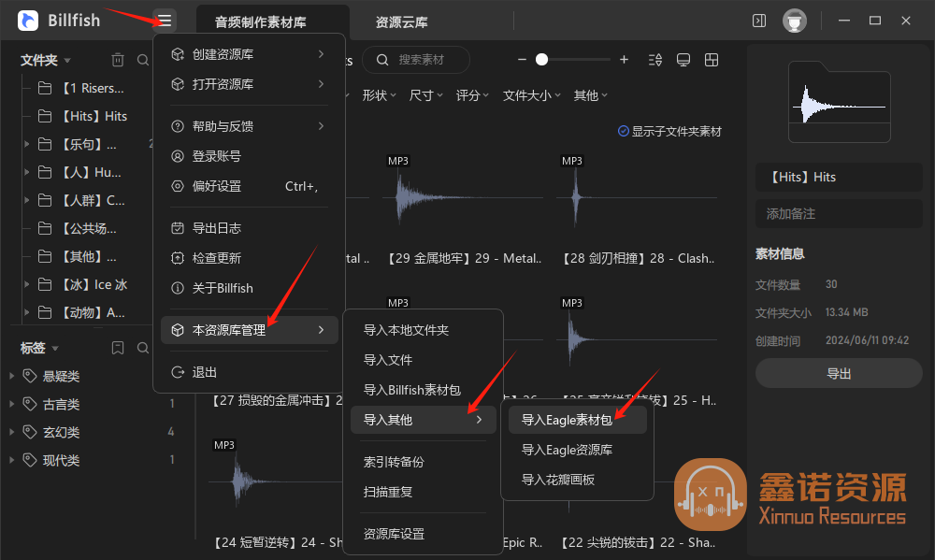The image size is (935, 560).
Task: Expand the 【人】Hu... folder
Action: click(x=26, y=172)
